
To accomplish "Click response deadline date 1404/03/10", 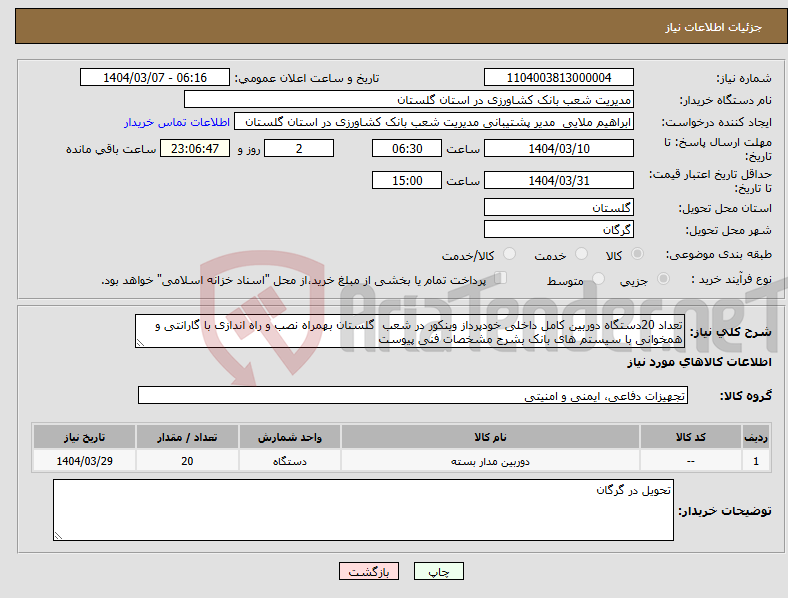I will [x=559, y=148].
